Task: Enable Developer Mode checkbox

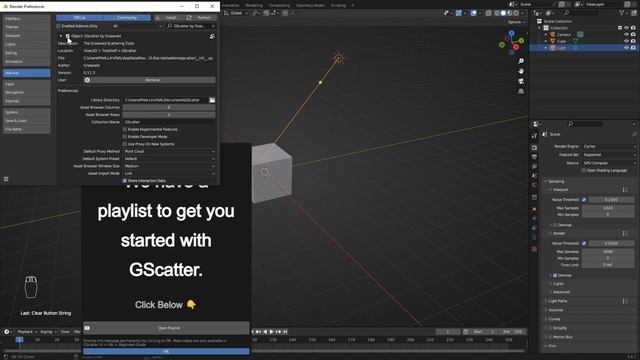Action: tap(125, 137)
